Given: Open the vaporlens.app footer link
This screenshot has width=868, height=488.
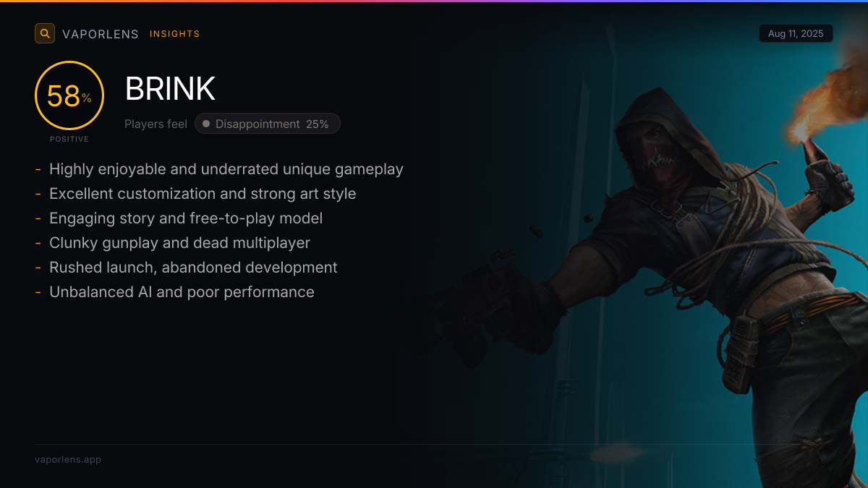Looking at the screenshot, I should coord(68,459).
